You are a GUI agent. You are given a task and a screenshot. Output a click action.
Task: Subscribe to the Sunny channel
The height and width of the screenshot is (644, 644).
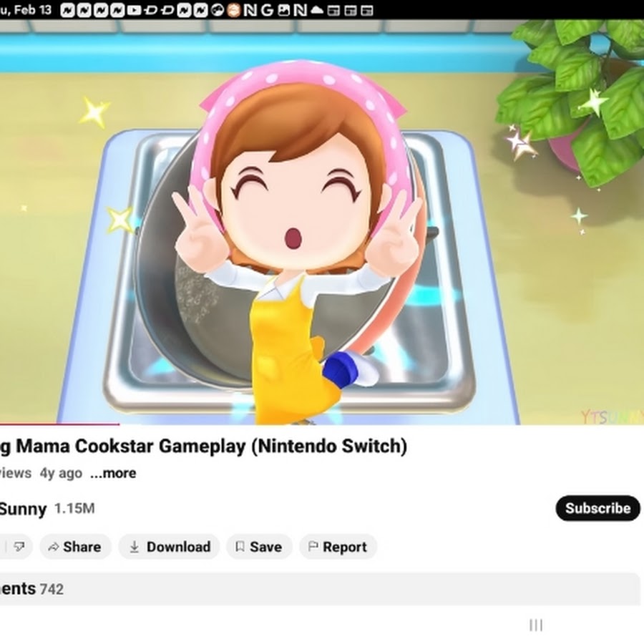597,508
